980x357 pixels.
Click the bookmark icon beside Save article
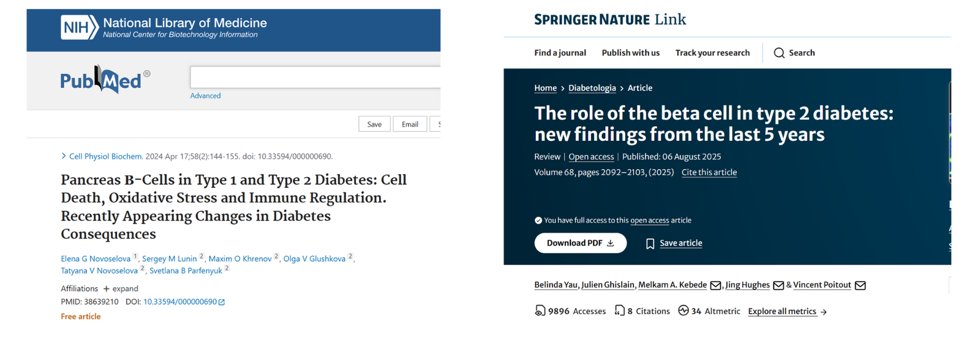(x=650, y=244)
